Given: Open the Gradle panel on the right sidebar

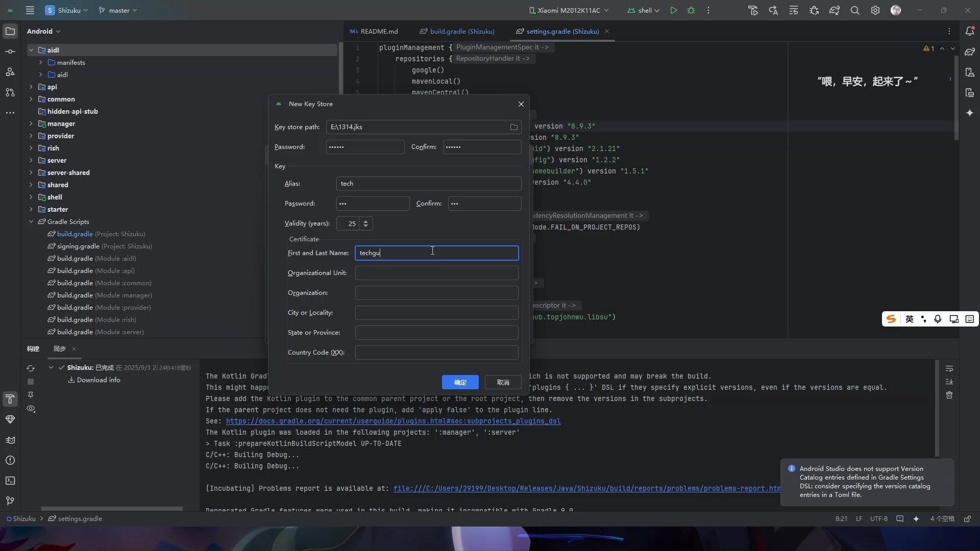Looking at the screenshot, I should pyautogui.click(x=970, y=52).
